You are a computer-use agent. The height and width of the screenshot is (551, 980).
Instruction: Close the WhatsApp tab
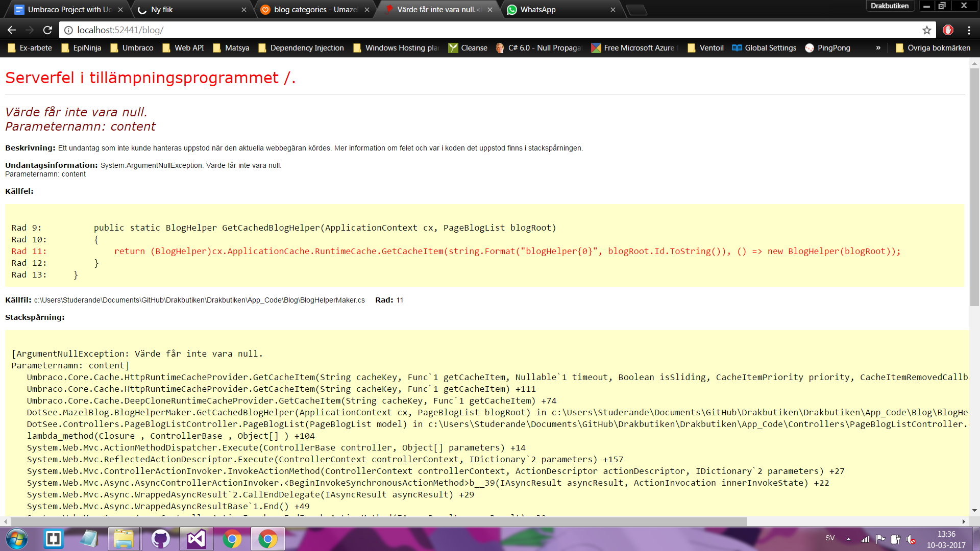(x=613, y=10)
